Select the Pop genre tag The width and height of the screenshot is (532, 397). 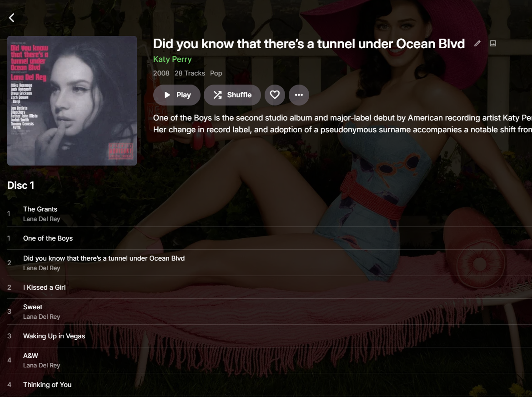click(x=216, y=73)
